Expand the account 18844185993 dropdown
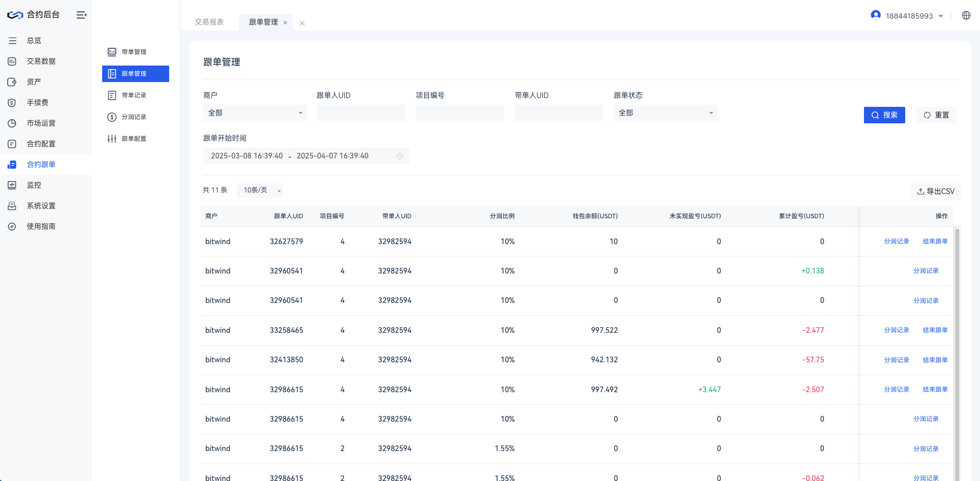Viewport: 980px width, 481px height. [x=941, y=16]
